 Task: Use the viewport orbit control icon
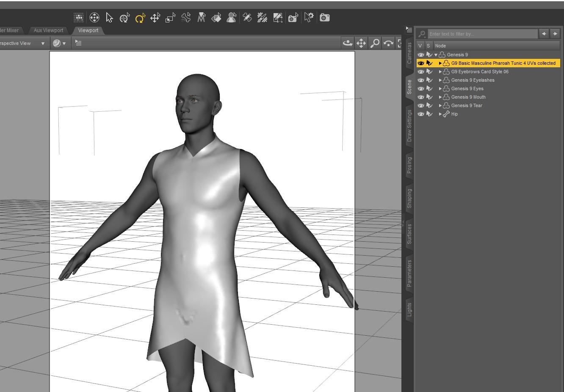click(347, 43)
